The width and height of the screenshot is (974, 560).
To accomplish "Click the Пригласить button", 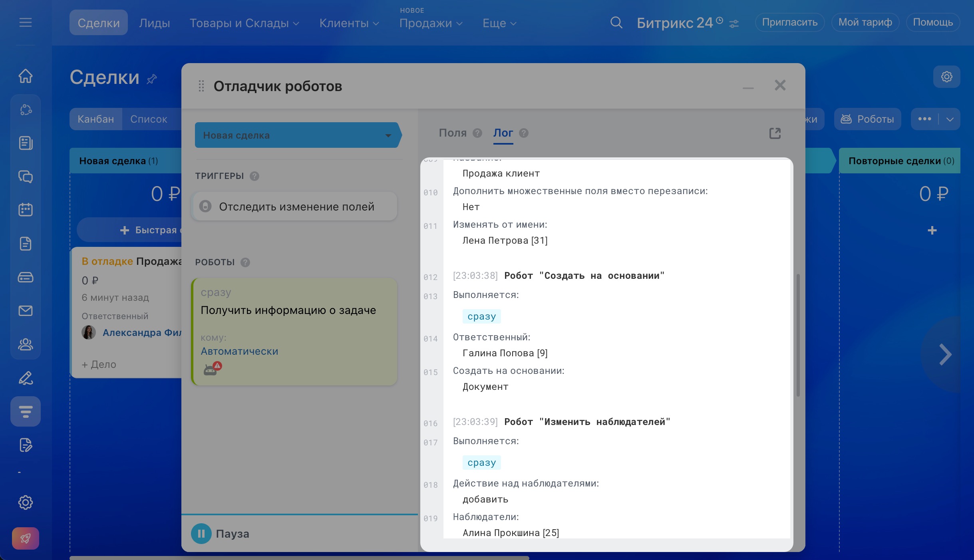I will [x=789, y=22].
